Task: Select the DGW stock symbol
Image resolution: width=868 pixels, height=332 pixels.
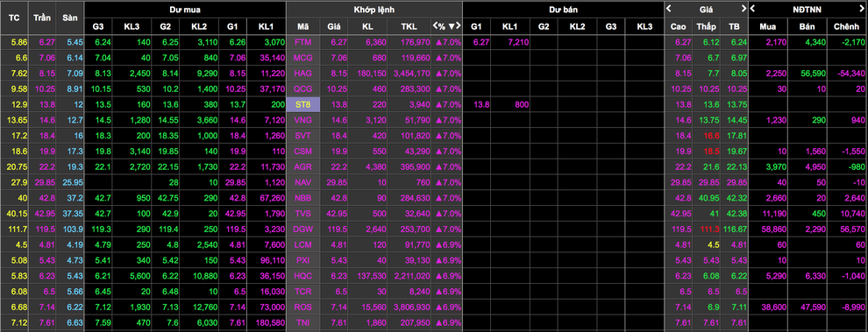Action: click(302, 230)
